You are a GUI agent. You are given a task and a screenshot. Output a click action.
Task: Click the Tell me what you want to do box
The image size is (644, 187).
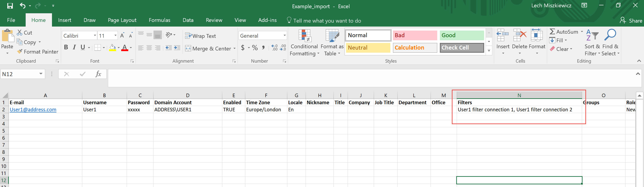(324, 21)
